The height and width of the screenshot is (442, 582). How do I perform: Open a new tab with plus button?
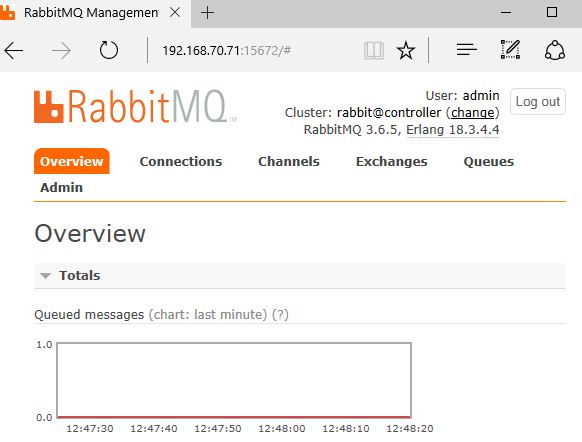click(207, 13)
